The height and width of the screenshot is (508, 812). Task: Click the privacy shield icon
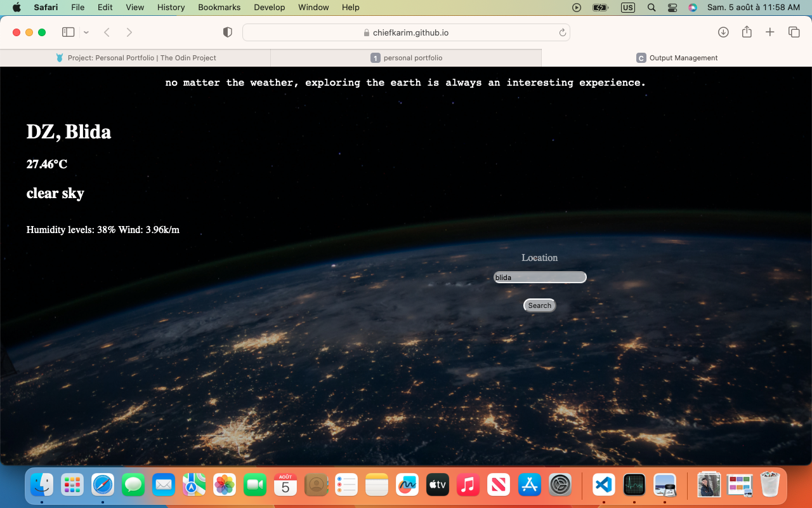coord(228,32)
